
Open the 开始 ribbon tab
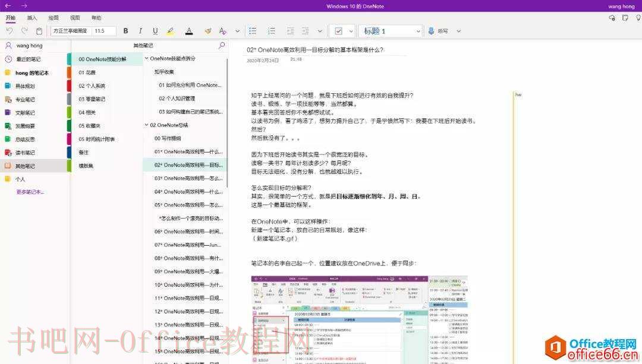tap(11, 18)
